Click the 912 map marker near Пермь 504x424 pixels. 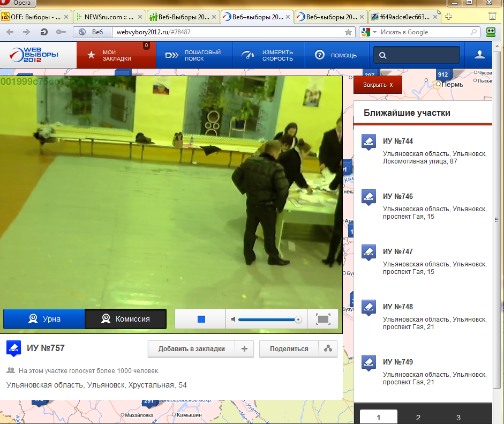tap(443, 75)
